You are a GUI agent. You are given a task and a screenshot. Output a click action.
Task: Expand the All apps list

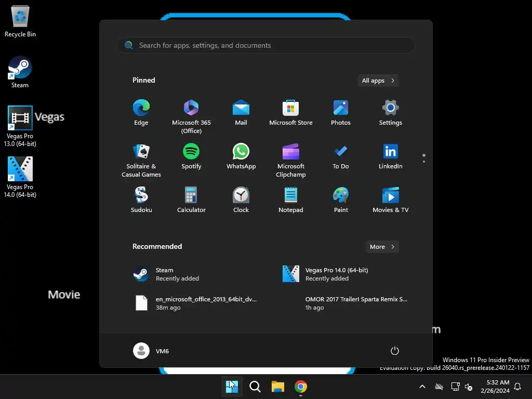[378, 81]
